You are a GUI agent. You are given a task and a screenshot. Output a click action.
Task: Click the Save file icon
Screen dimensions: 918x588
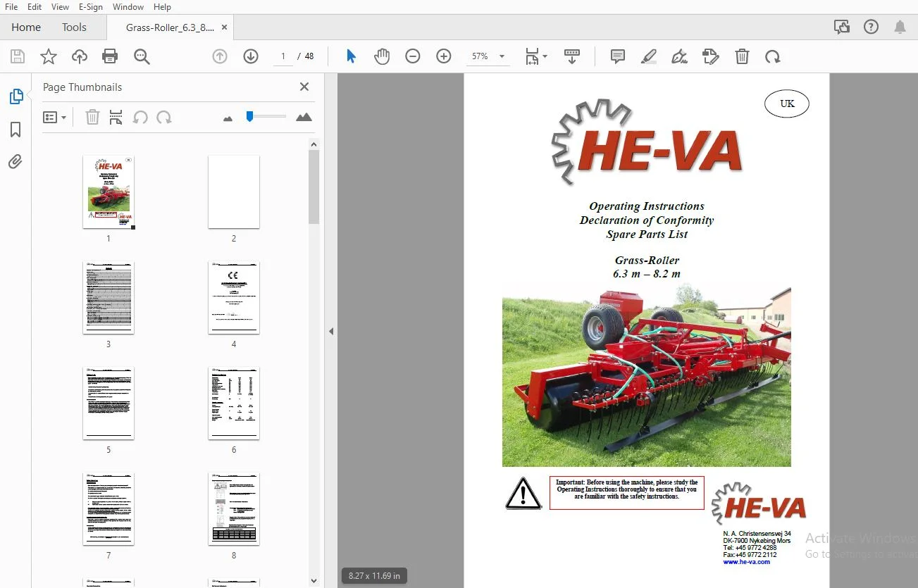(18, 56)
